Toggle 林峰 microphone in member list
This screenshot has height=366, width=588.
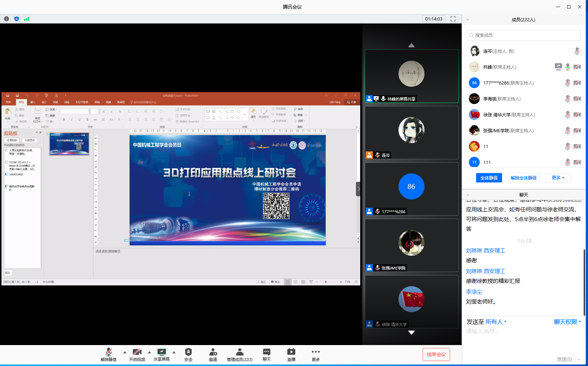click(568, 67)
